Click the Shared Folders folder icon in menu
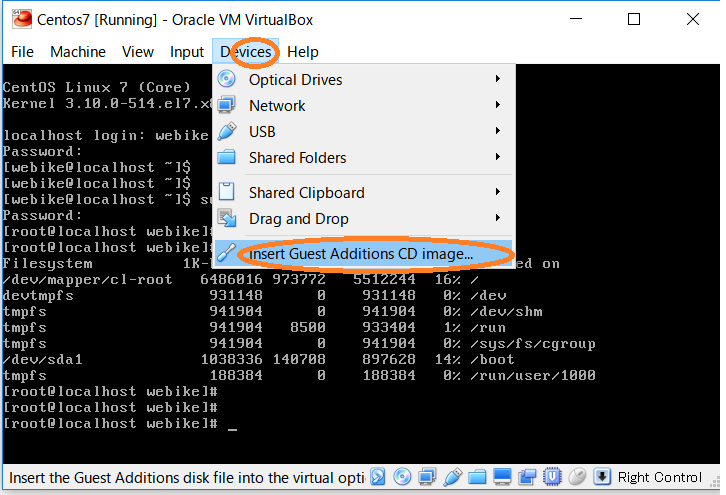The height and width of the screenshot is (495, 726). tap(226, 157)
